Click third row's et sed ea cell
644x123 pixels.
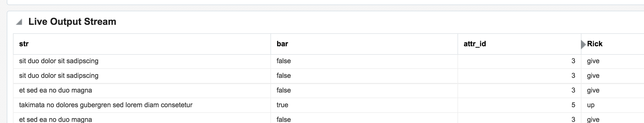coord(55,91)
